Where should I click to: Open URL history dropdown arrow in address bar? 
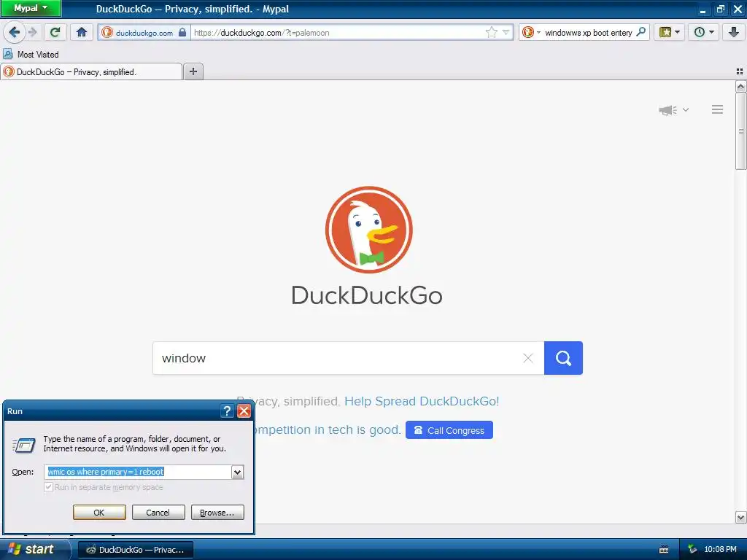tap(506, 32)
